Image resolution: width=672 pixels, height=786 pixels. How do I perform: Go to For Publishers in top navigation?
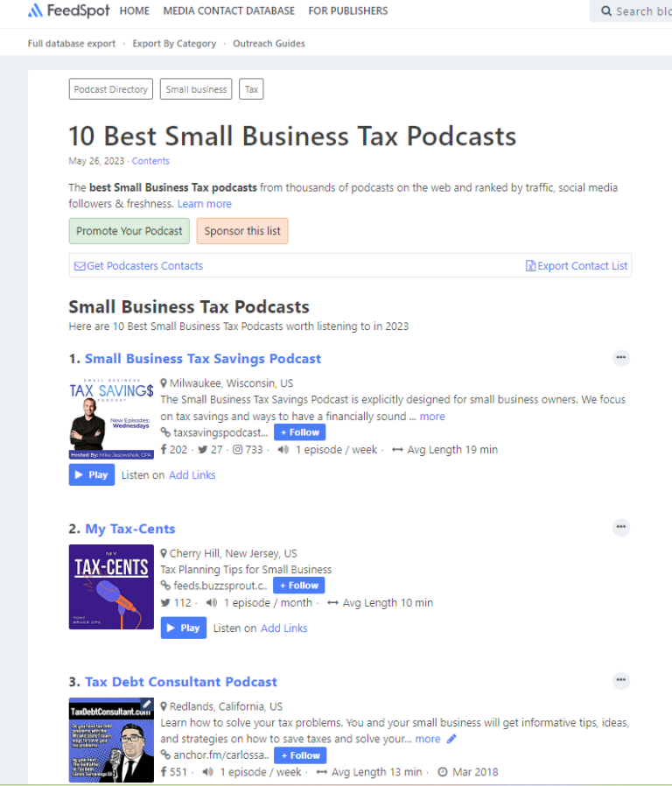(347, 11)
